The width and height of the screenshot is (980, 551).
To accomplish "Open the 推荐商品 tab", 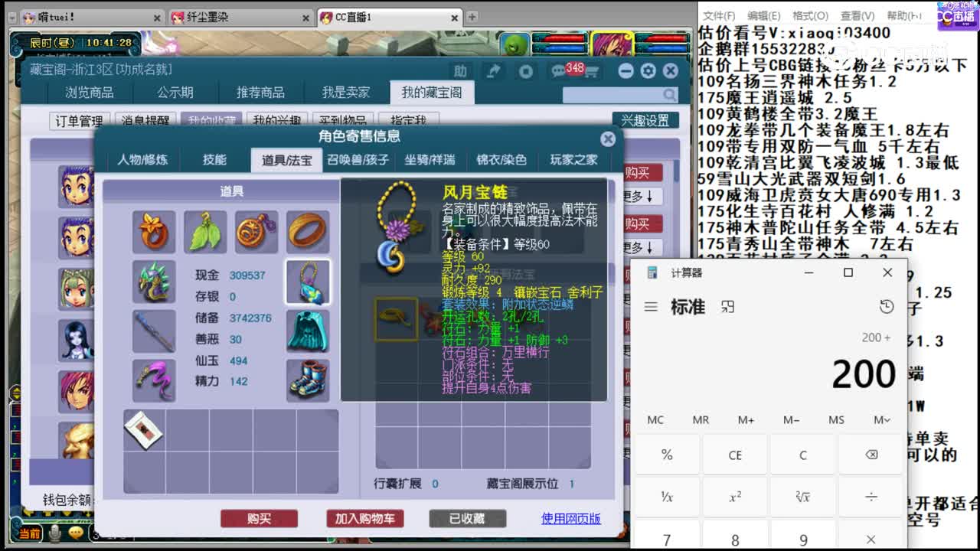I will 260,93.
